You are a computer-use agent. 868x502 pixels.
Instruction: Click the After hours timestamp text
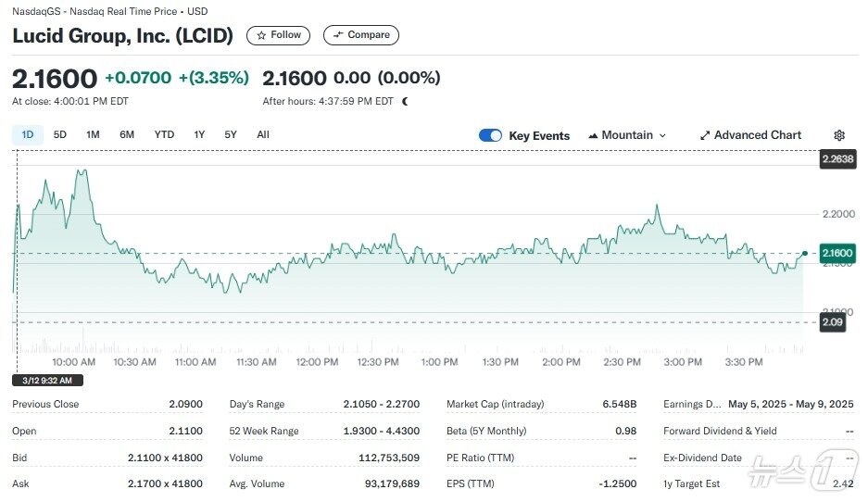click(328, 101)
